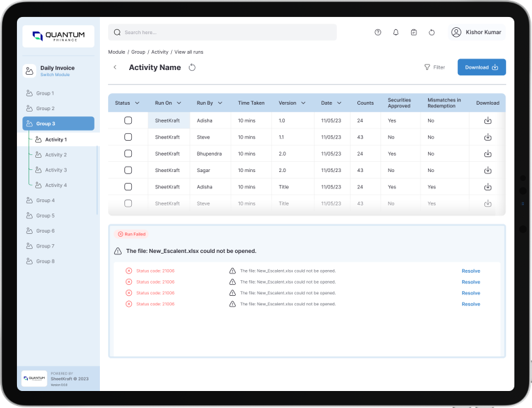Click the help question mark icon
Viewport: 532px width, 408px height.
pyautogui.click(x=378, y=32)
